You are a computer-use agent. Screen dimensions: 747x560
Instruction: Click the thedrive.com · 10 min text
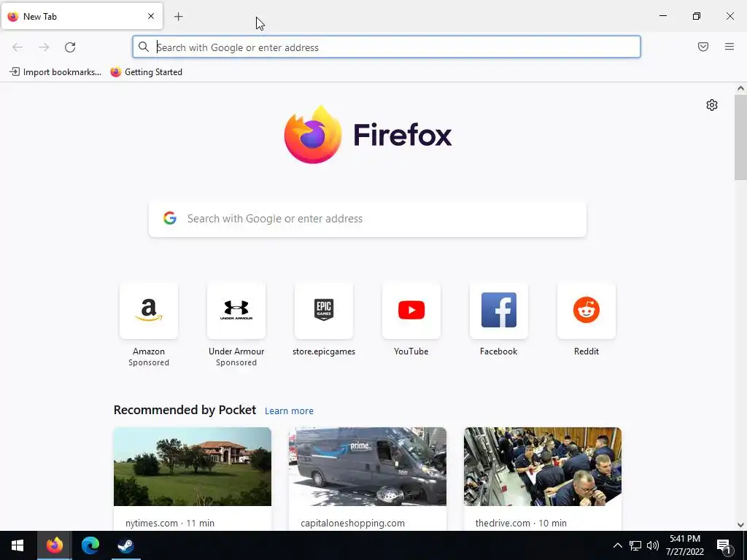pos(521,523)
